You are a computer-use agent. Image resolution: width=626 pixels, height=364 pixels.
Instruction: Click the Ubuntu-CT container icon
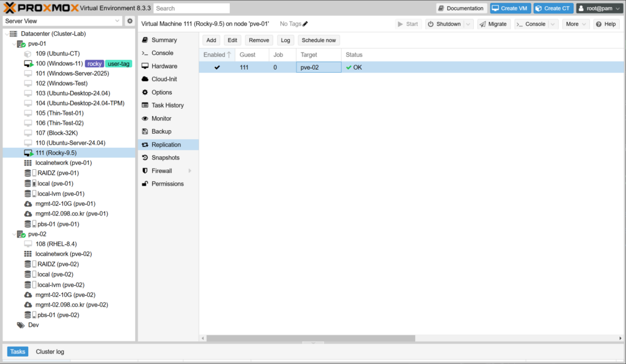[x=28, y=54]
